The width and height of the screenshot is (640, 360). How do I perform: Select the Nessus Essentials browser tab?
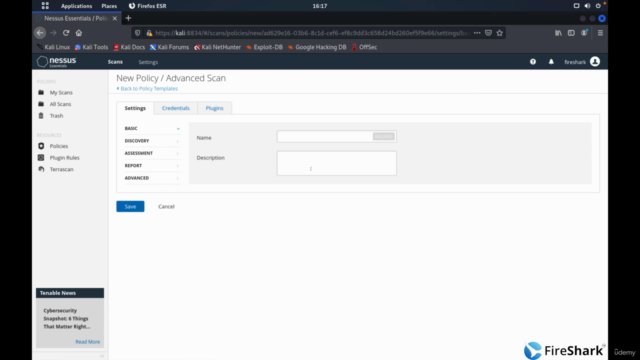[76, 18]
